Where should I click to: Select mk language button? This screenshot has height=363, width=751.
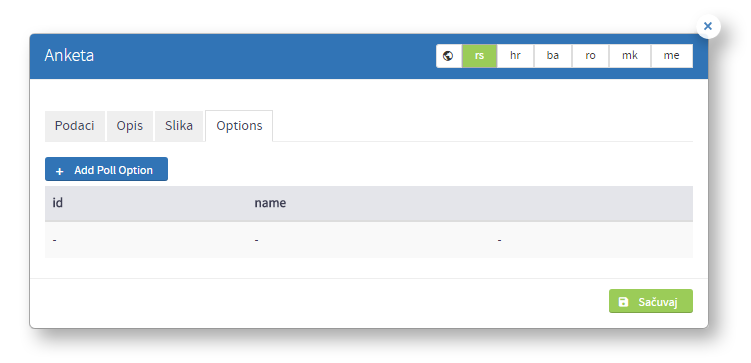(x=630, y=56)
